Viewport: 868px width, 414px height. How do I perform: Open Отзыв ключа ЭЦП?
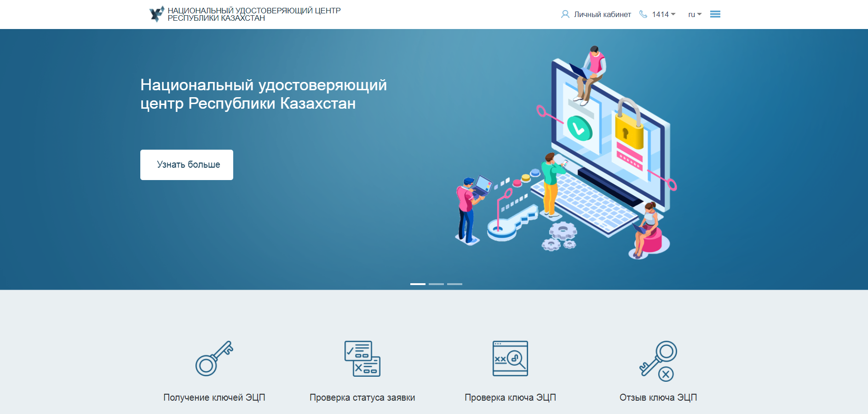[x=658, y=397]
